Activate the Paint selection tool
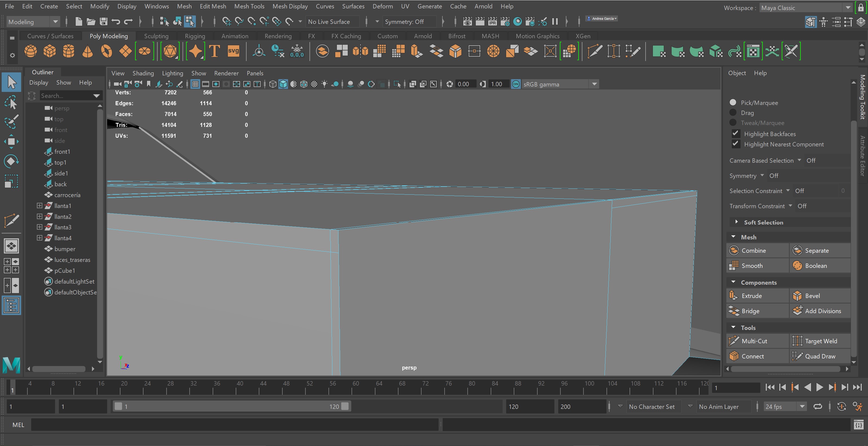The image size is (868, 446). pos(11,122)
